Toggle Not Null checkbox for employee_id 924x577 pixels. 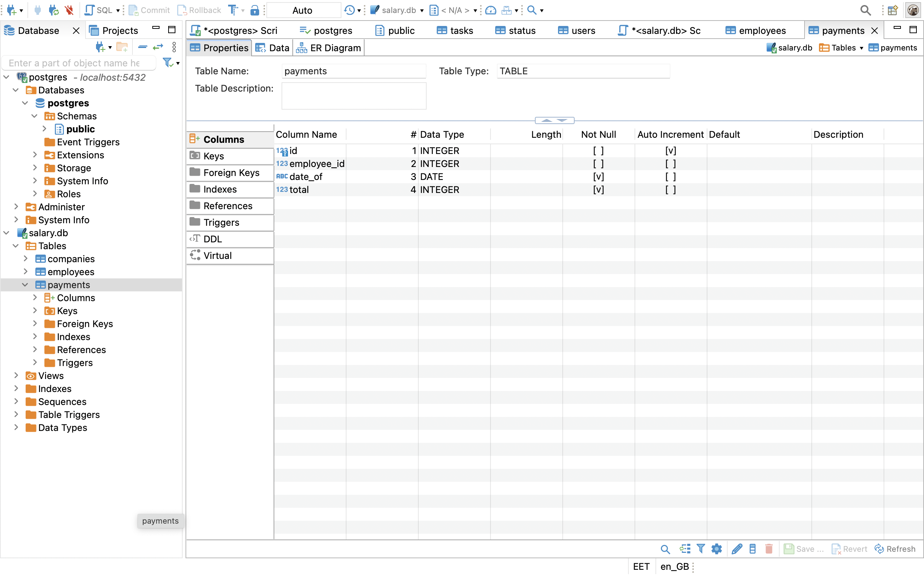pos(598,164)
